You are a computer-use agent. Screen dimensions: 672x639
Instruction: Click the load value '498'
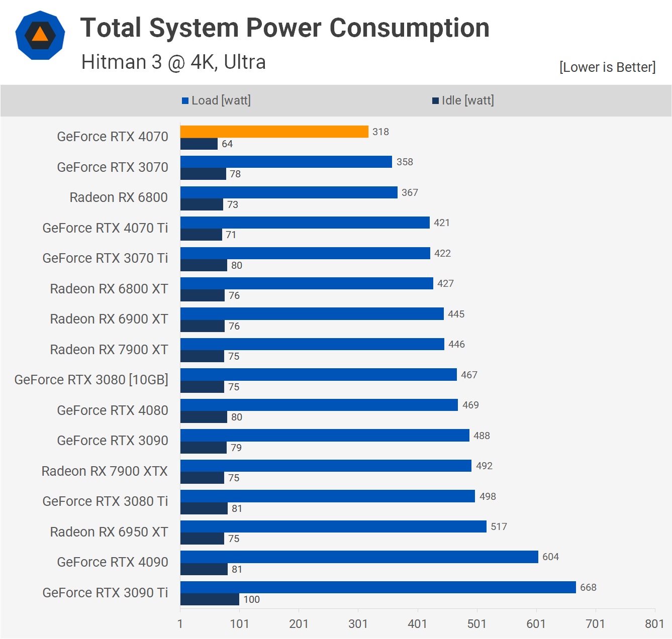(488, 497)
